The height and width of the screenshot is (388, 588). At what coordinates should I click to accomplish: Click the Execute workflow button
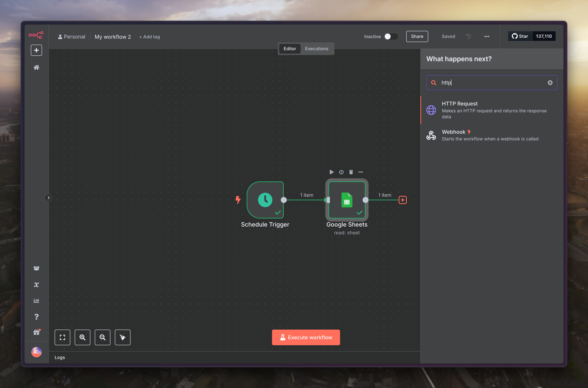pyautogui.click(x=306, y=338)
